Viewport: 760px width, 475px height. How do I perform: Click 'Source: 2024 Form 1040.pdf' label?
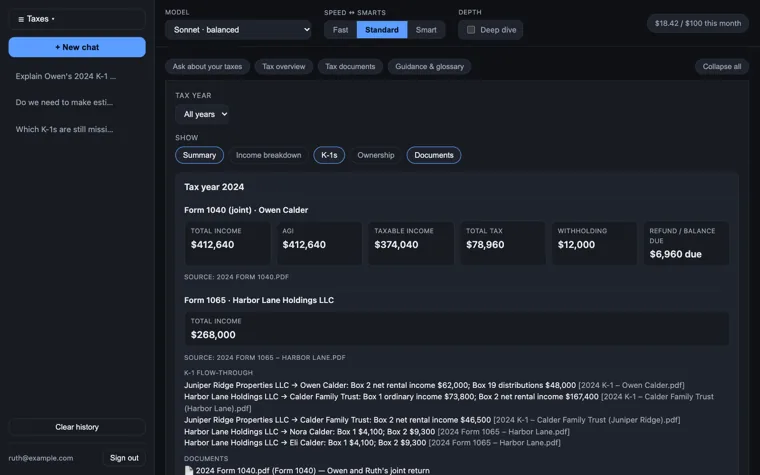[x=237, y=277]
